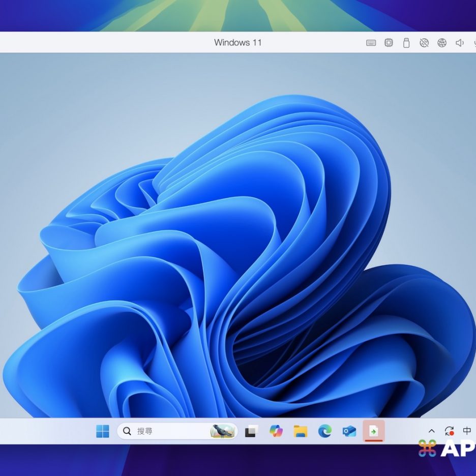Image resolution: width=476 pixels, height=476 pixels.
Task: Select the active installer app in taskbar
Action: click(x=374, y=431)
